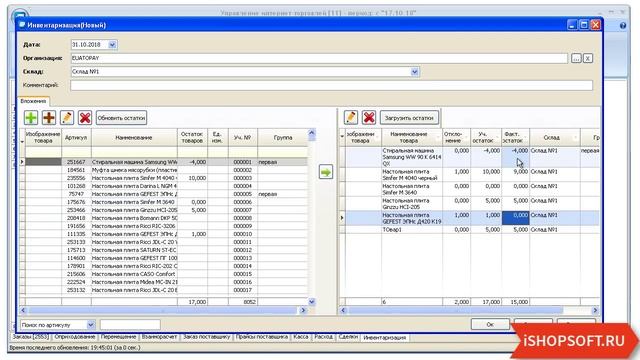Viewport: 640px width, 360px height.
Task: Switch to the Сделки tab
Action: [x=348, y=337]
